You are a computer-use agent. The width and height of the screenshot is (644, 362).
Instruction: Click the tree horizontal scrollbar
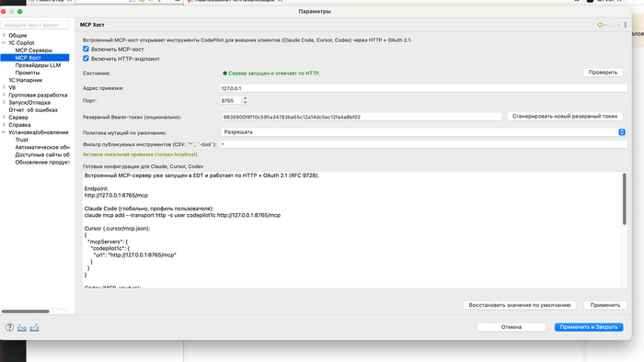tap(26, 311)
